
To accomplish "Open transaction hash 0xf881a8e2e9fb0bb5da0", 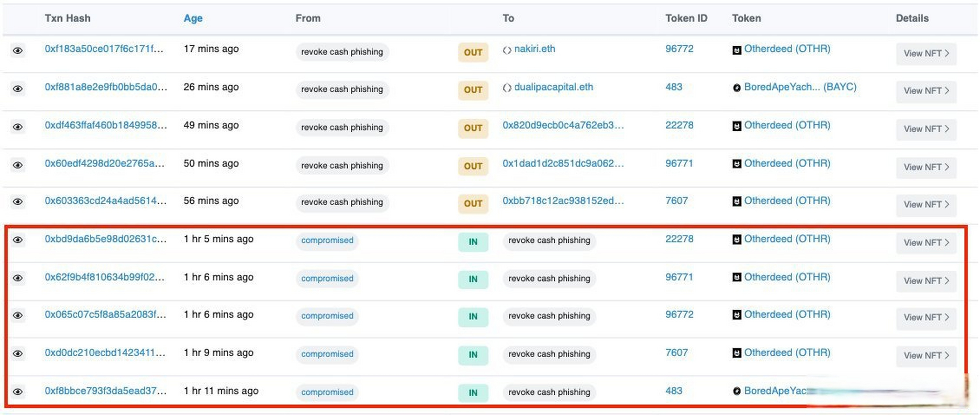I will pyautogui.click(x=106, y=87).
